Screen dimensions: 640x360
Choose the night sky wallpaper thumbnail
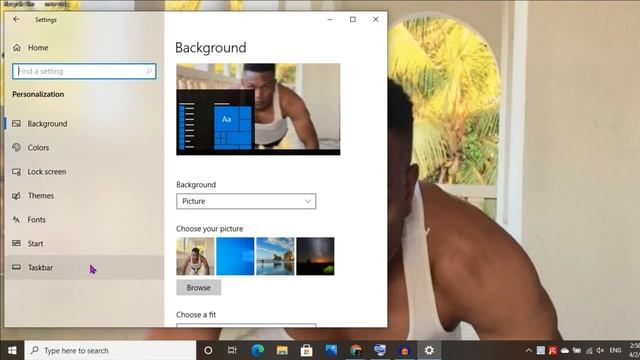click(315, 256)
